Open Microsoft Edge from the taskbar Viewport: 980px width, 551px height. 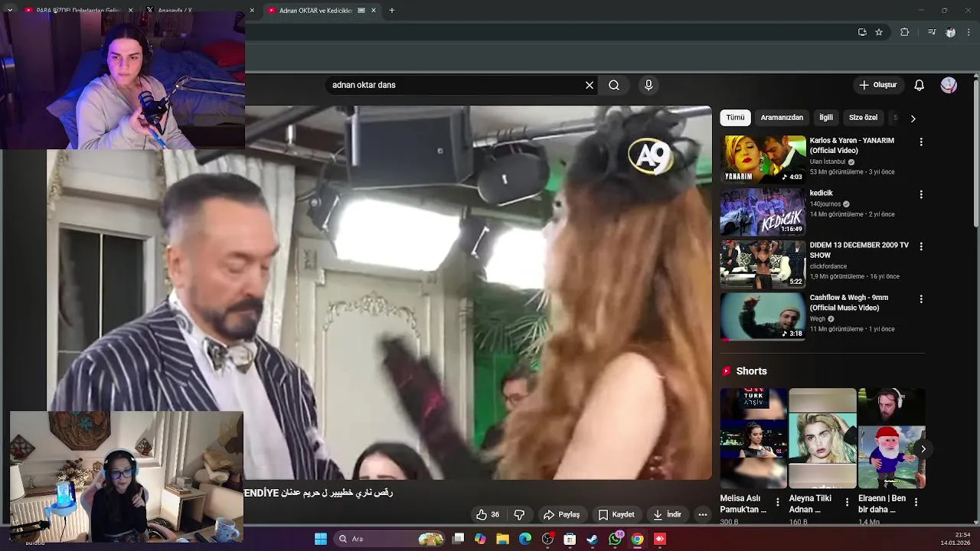(525, 539)
